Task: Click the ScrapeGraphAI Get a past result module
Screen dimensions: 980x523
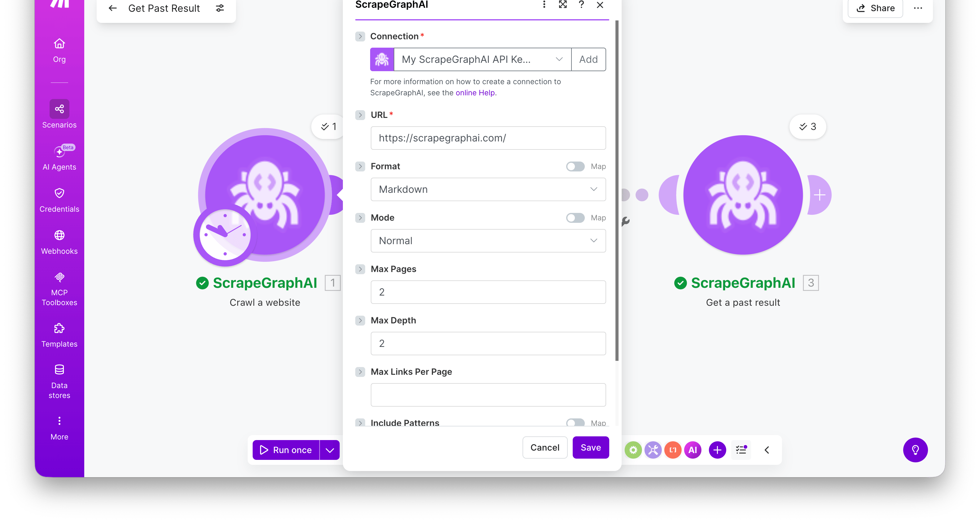Action: click(x=743, y=195)
